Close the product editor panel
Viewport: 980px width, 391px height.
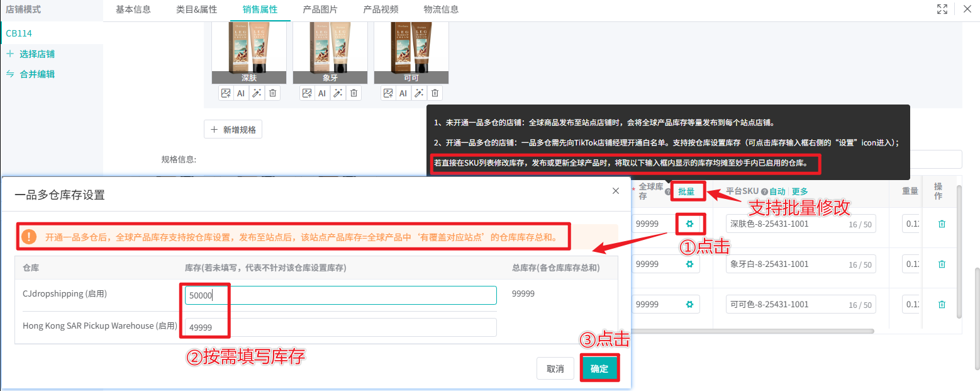(967, 9)
